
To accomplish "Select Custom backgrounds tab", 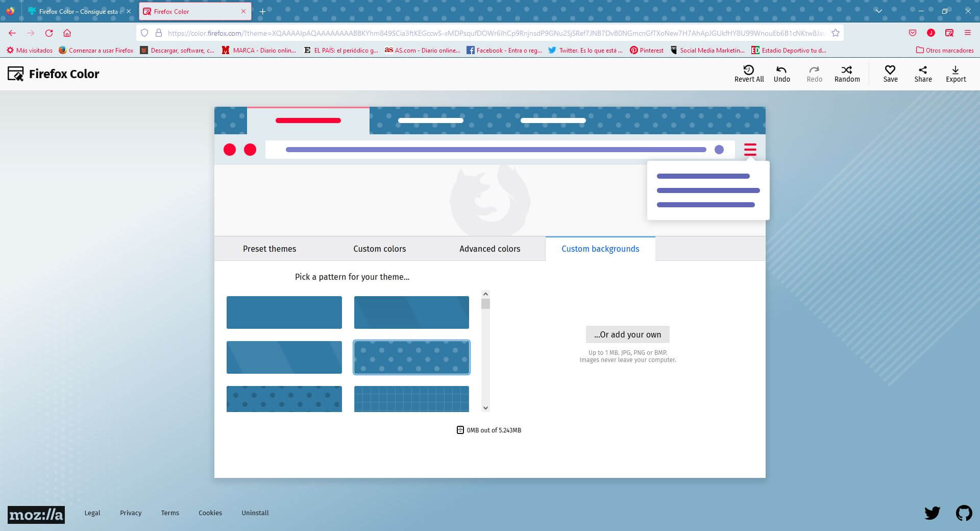I will coord(600,249).
